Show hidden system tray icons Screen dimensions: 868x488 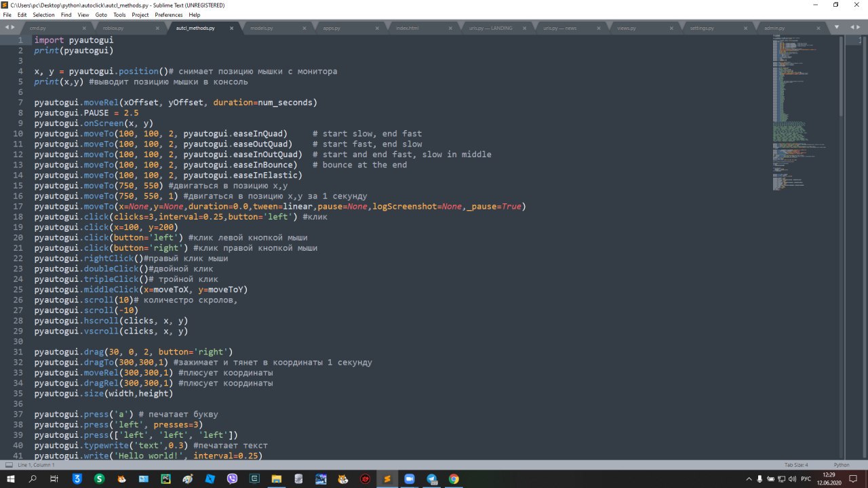(749, 479)
